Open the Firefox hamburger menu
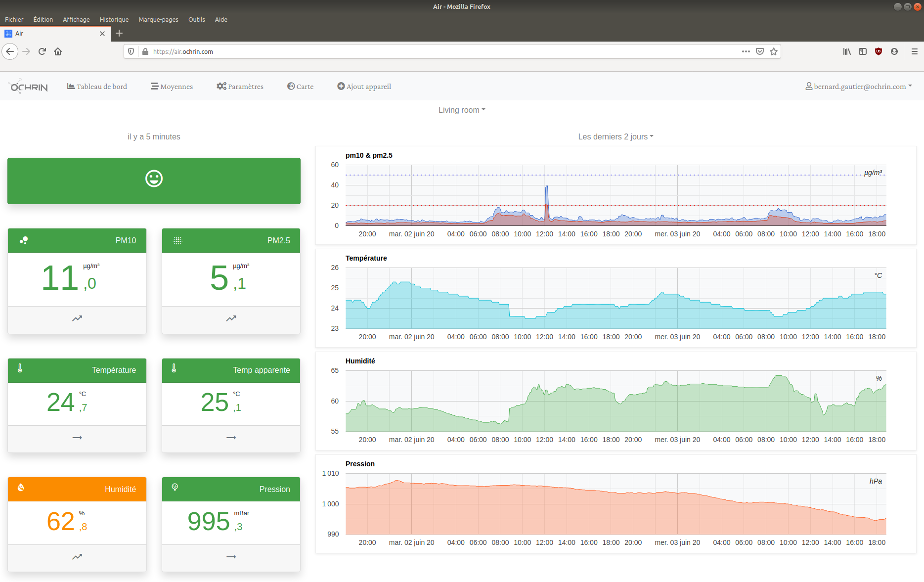Image resolution: width=924 pixels, height=582 pixels. (x=915, y=51)
